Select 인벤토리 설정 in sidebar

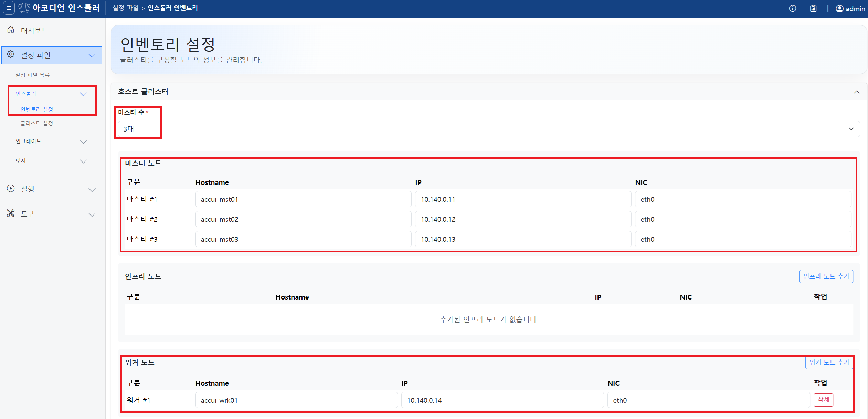37,109
